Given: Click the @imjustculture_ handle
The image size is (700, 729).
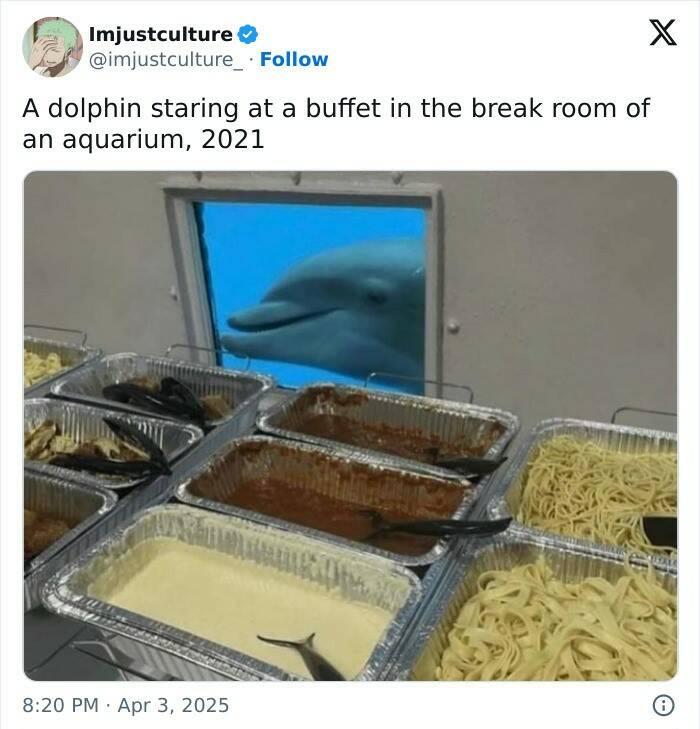Looking at the screenshot, I should (x=166, y=60).
